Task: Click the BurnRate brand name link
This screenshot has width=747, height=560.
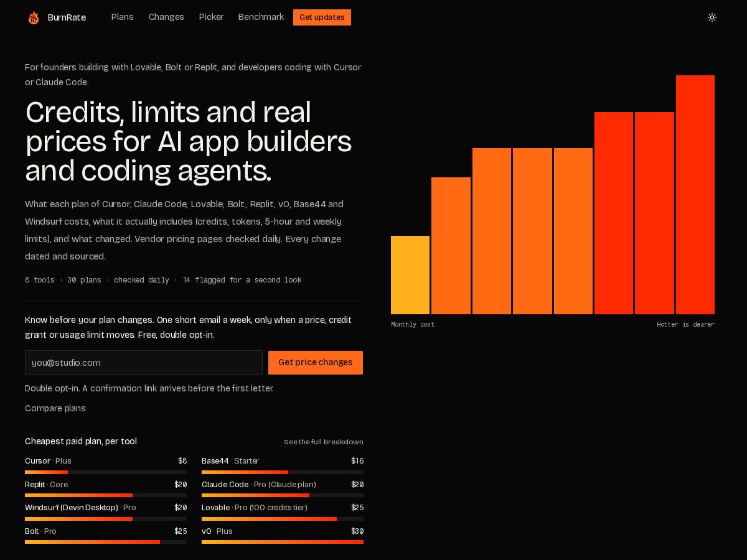Action: pos(67,17)
